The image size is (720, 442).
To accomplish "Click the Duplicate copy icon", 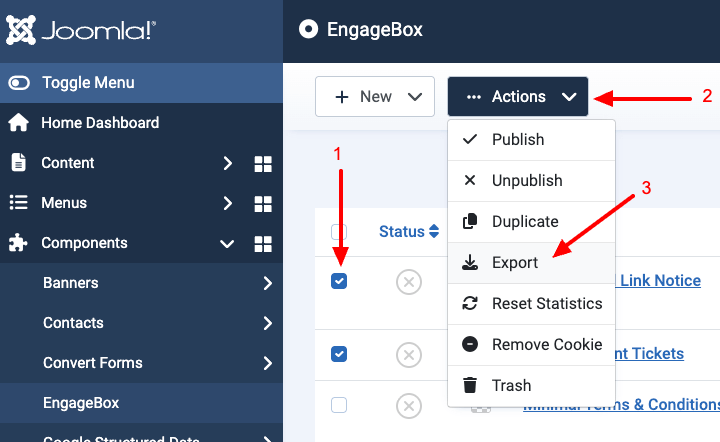I will pos(470,221).
